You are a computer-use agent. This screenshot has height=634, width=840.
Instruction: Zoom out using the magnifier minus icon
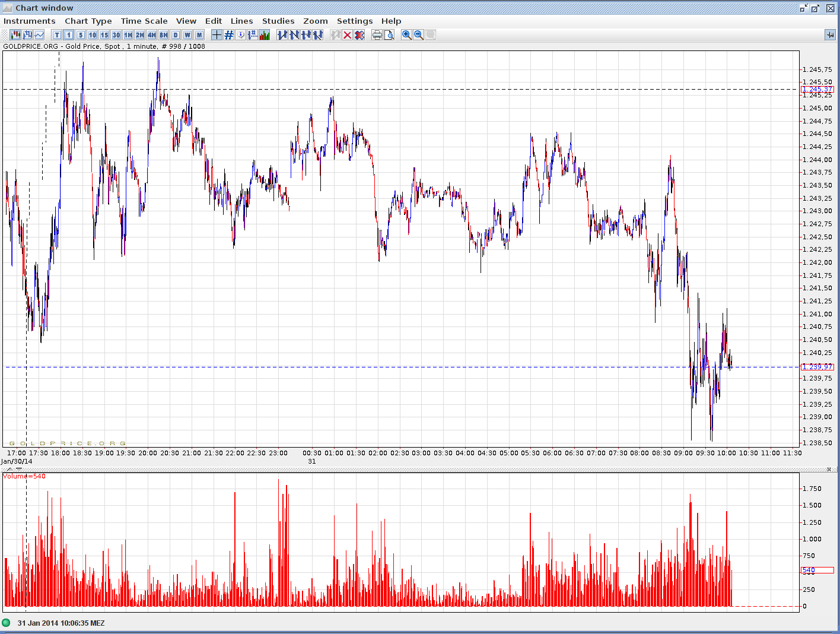(x=419, y=34)
